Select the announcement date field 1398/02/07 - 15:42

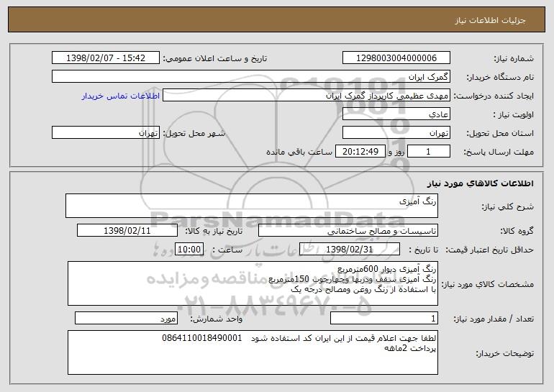[x=106, y=58]
